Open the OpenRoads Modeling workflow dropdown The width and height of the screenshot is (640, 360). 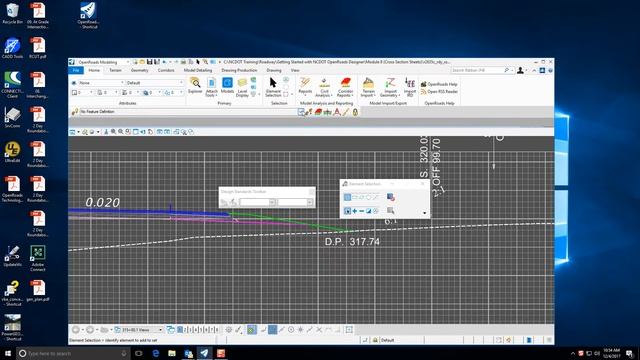(127, 62)
